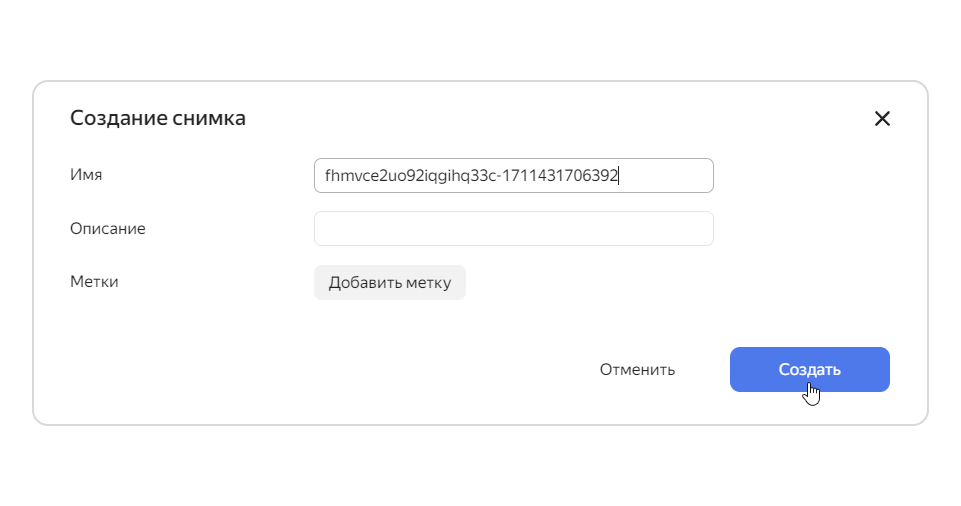The width and height of the screenshot is (961, 506).
Task: Click the button beside Метки
Action: click(x=390, y=282)
